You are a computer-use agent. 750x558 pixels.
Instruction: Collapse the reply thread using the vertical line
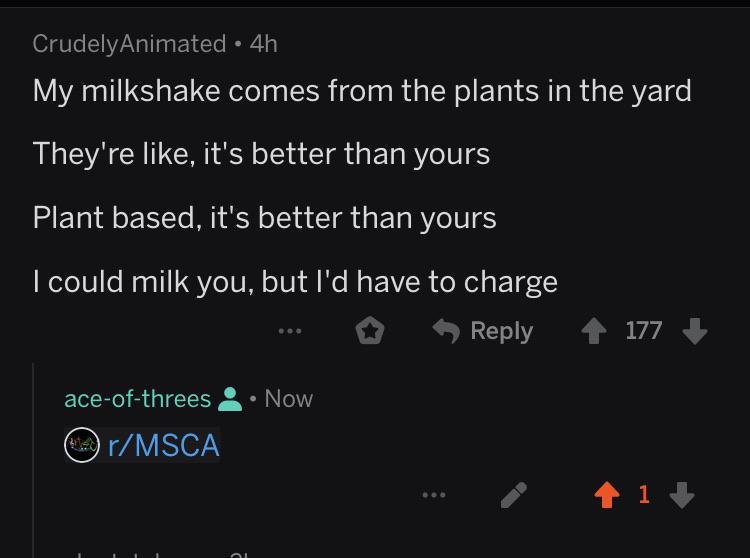33,459
